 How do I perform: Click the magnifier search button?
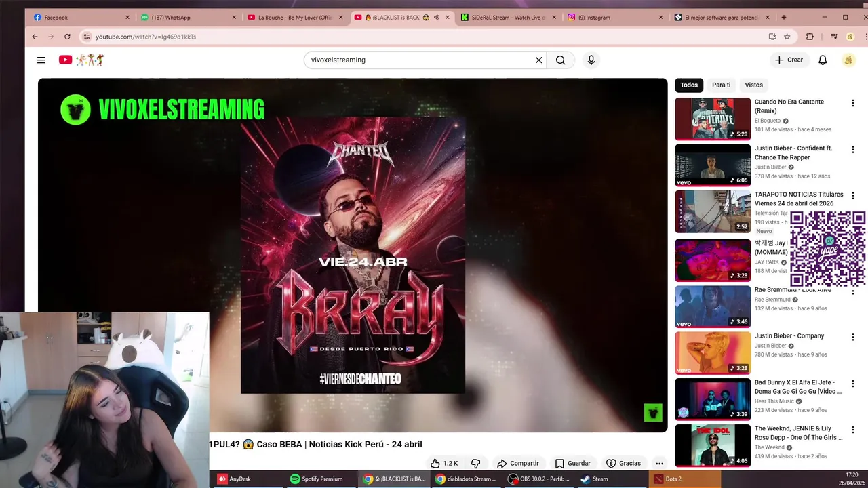point(560,60)
